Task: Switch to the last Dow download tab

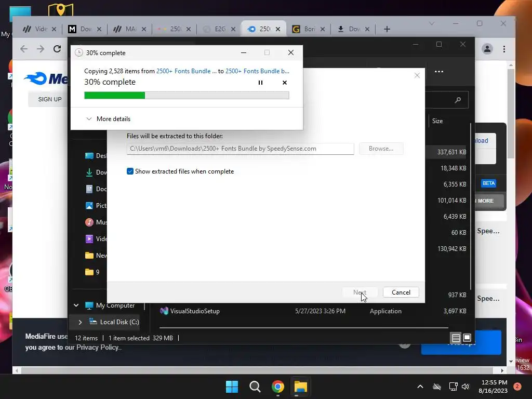Action: (x=352, y=29)
